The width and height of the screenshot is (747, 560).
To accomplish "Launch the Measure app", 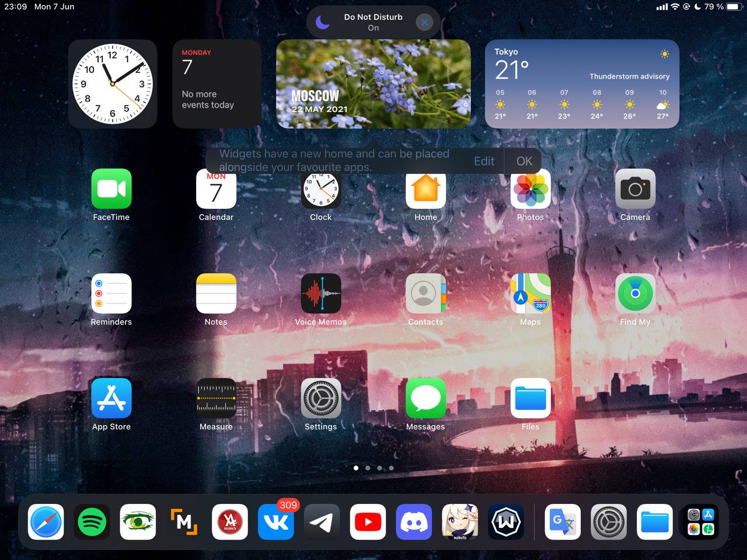I will pos(216,398).
